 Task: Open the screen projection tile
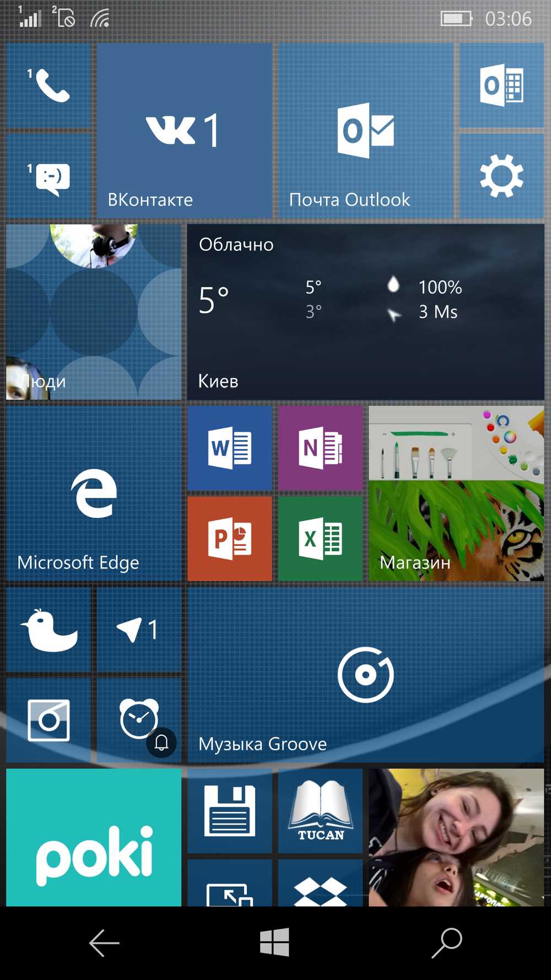tap(230, 882)
